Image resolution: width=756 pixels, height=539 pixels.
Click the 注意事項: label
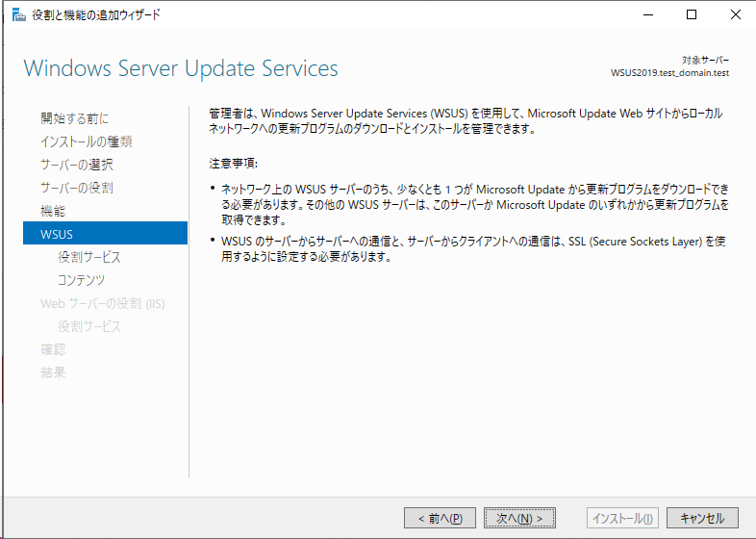click(234, 164)
